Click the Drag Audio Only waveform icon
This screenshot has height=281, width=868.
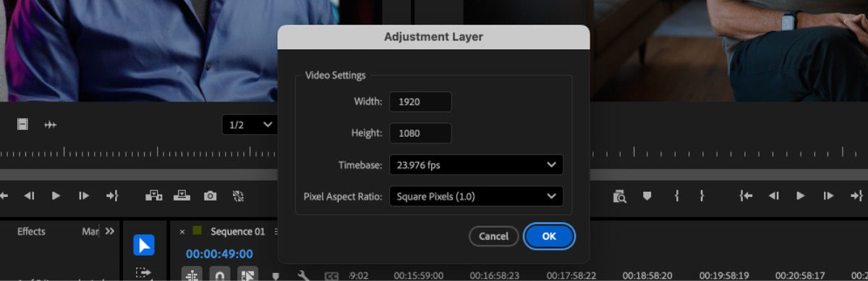click(x=50, y=125)
